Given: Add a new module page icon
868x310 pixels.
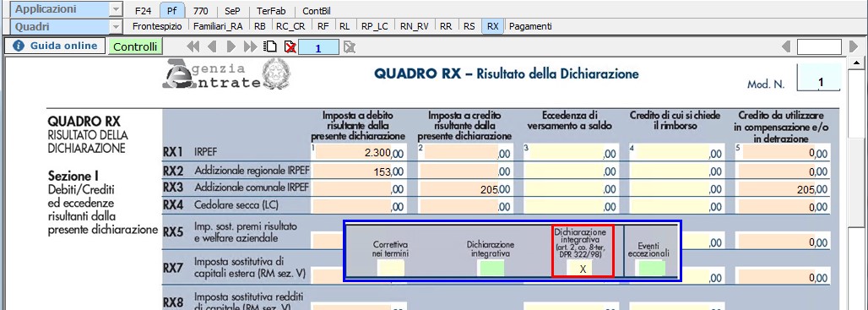Looking at the screenshot, I should coord(270,47).
